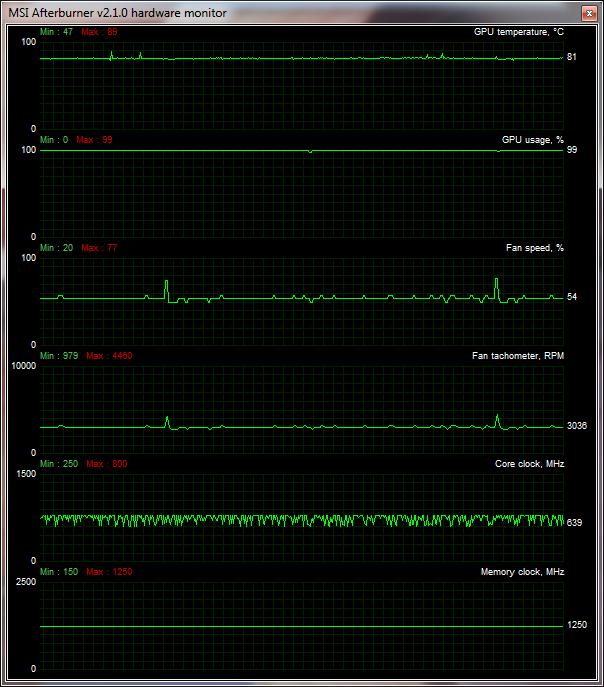Click 'Max : 800' on the core clock graph
The height and width of the screenshot is (687, 604).
click(x=107, y=464)
